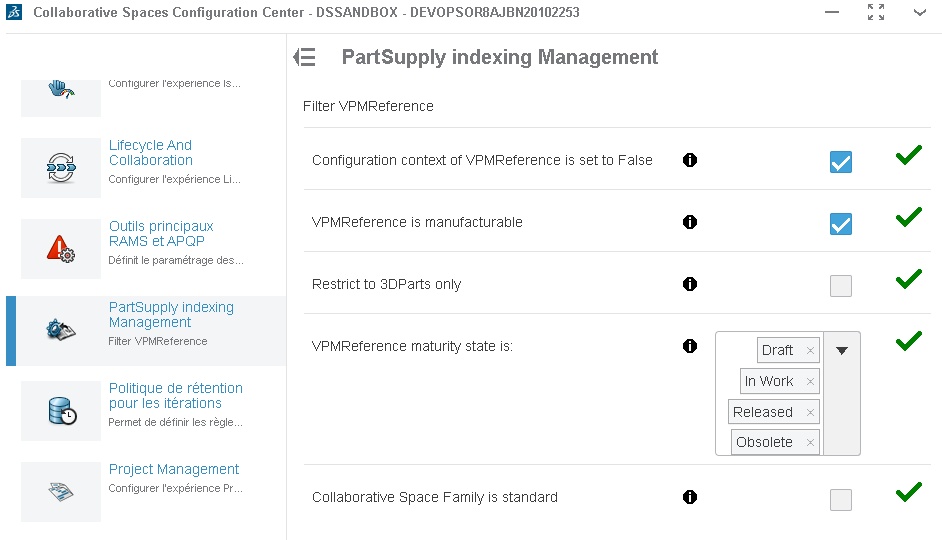
Task: Click Filter VPMReference subtitle in sidebar
Action: 158,341
